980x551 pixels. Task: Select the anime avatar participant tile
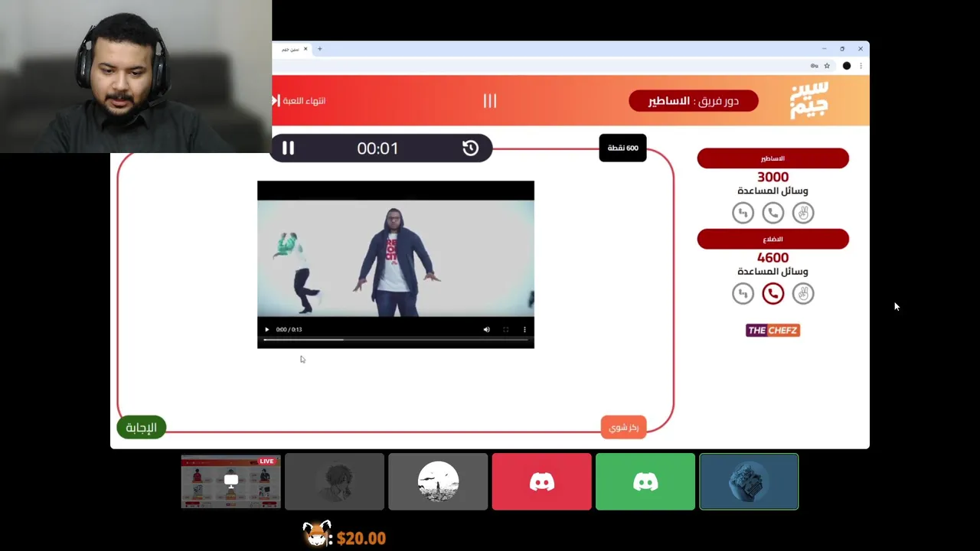pos(335,481)
